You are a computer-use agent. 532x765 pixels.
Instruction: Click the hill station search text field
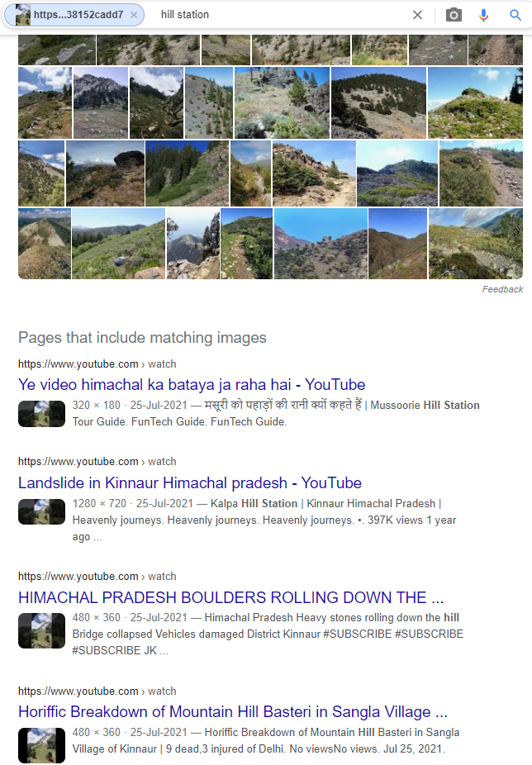click(283, 15)
